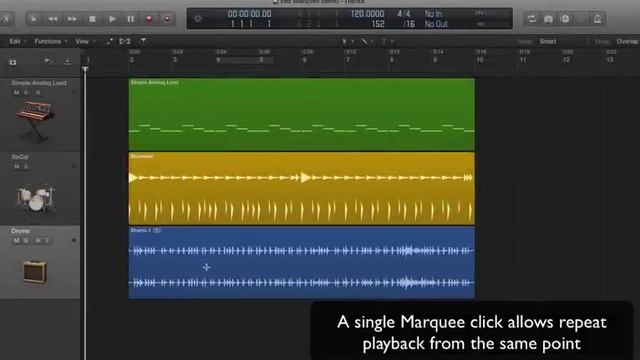Image resolution: width=640 pixels, height=360 pixels.
Task: Click the Drums track status dot indicator
Action: 74,240
